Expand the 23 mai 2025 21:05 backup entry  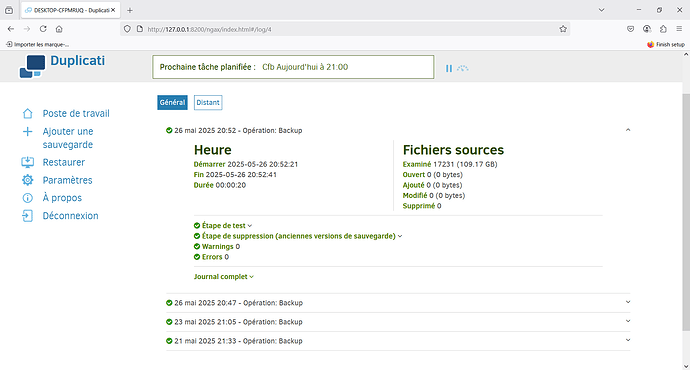[628, 321]
